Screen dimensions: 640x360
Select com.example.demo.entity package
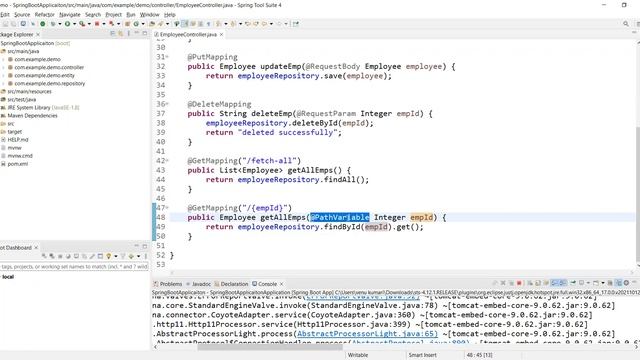pyautogui.click(x=44, y=76)
